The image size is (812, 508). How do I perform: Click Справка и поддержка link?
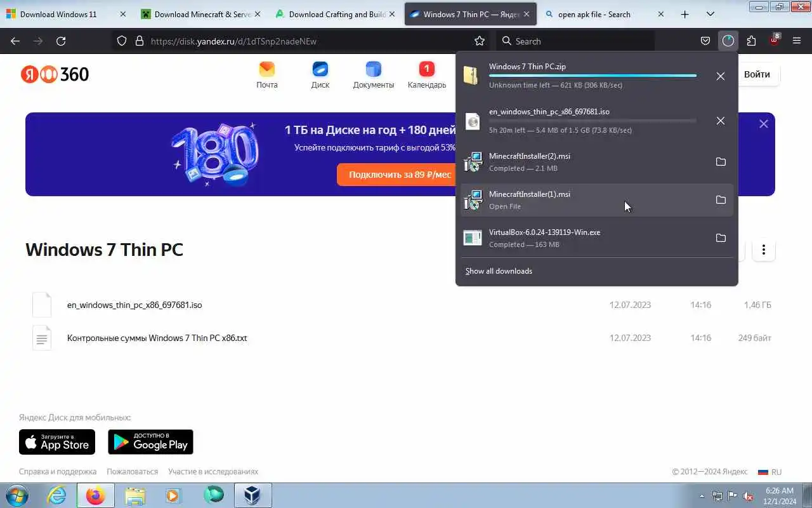click(x=58, y=472)
